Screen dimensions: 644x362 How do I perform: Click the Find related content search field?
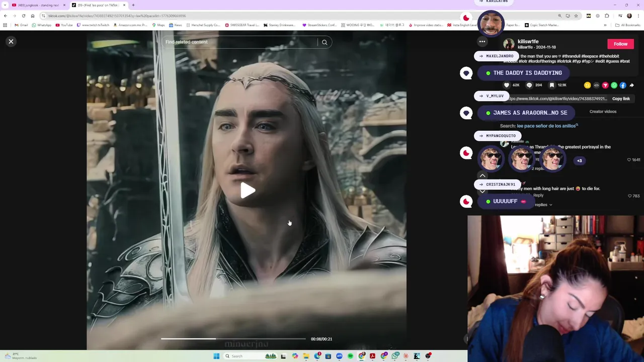tap(240, 42)
